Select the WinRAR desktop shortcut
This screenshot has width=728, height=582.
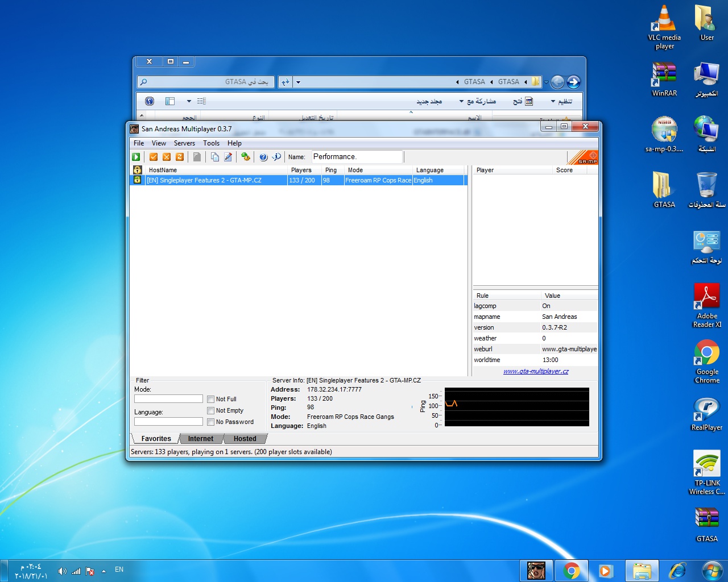664,79
